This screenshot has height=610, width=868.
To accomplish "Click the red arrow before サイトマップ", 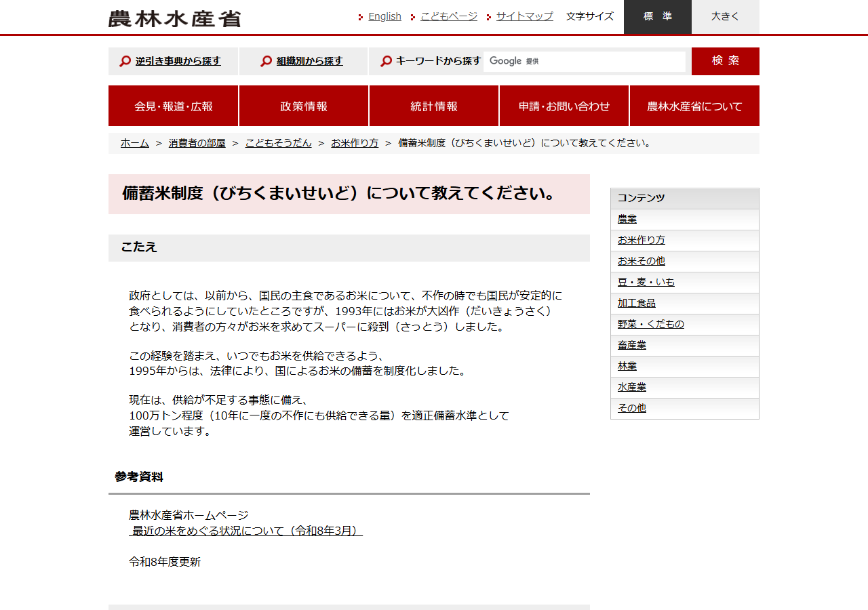I will [489, 17].
